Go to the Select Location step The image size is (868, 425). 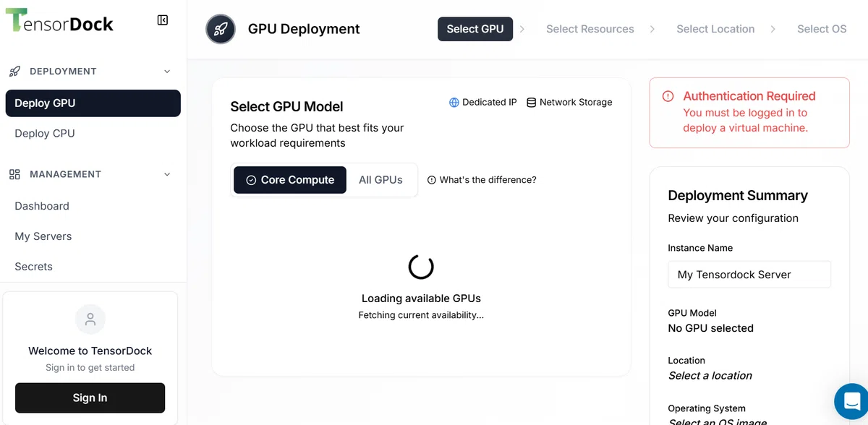point(715,29)
